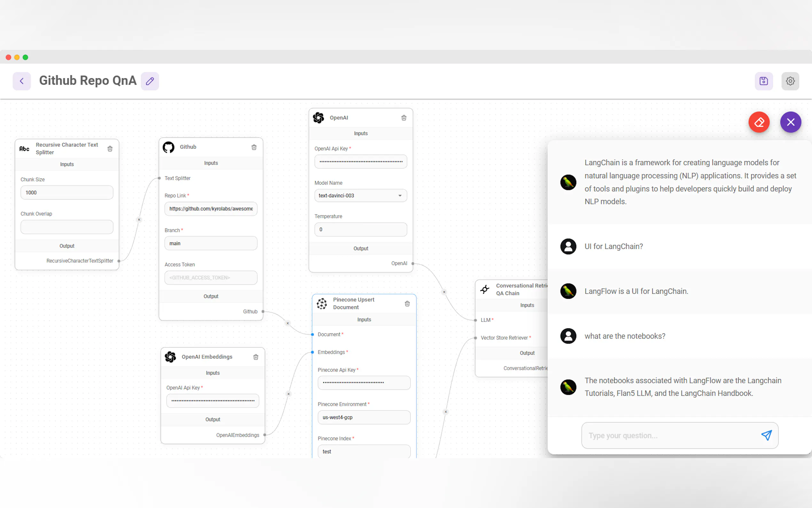Viewport: 812px width, 508px height.
Task: Click the back arrow button
Action: tap(22, 81)
